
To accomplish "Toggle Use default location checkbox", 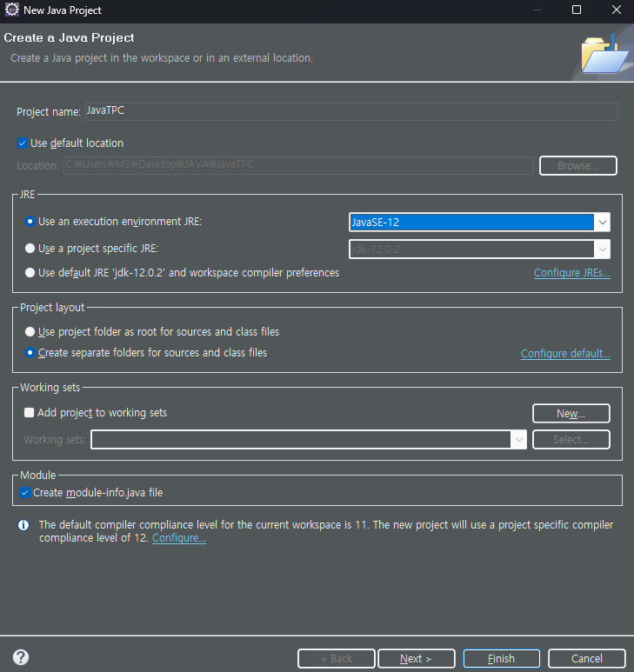I will pos(23,143).
